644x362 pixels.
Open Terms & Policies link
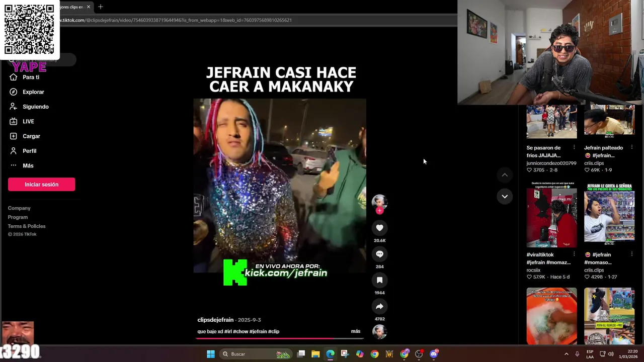pyautogui.click(x=27, y=226)
